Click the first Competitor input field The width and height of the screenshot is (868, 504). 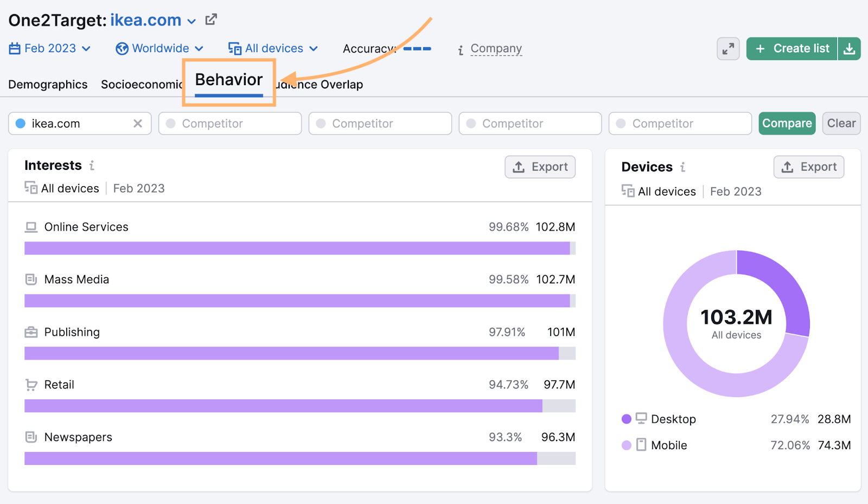[x=230, y=124]
